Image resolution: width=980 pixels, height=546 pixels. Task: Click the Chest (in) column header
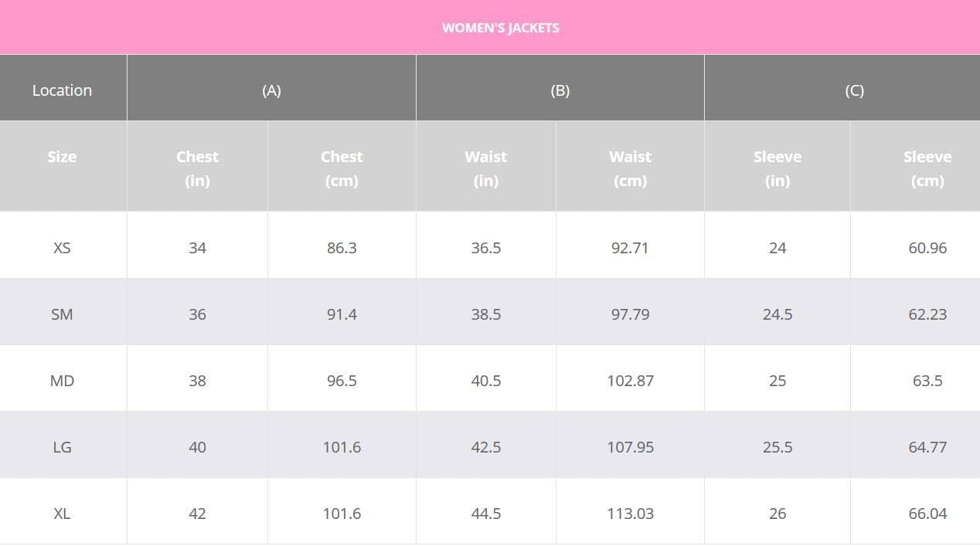click(x=197, y=168)
